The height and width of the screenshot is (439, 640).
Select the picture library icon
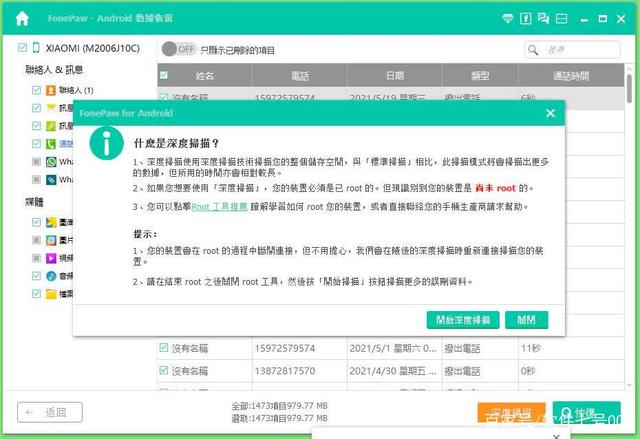click(51, 240)
